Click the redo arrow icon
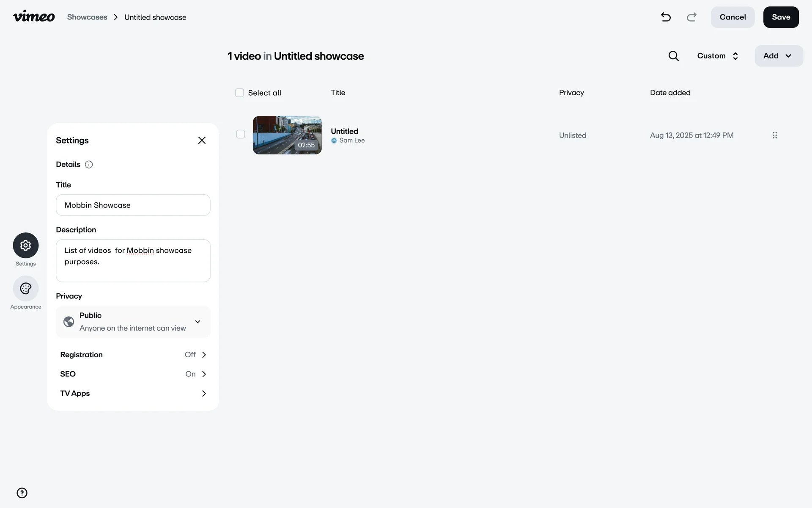Image resolution: width=812 pixels, height=508 pixels. (x=691, y=17)
